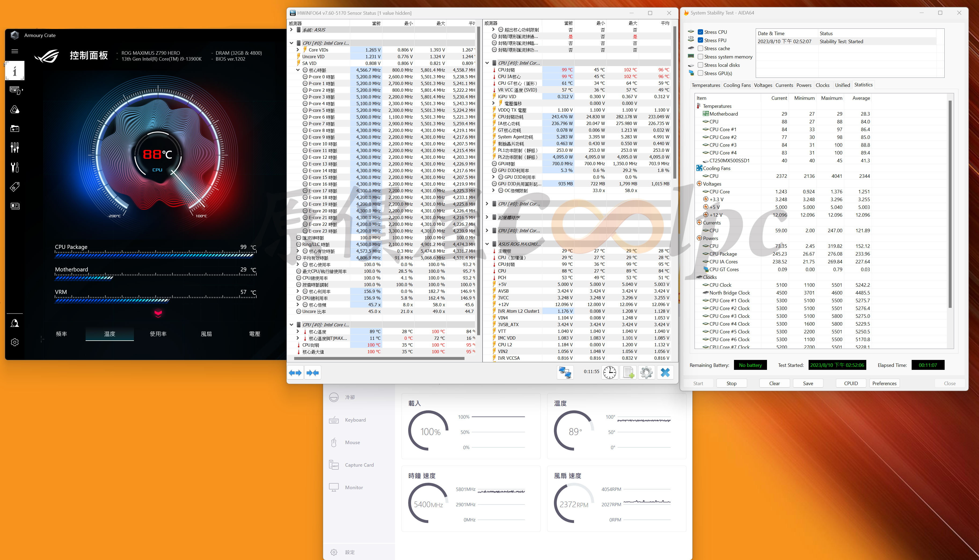Expand 系統: ASUS node in HWiNFO
The image size is (979, 560).
(x=291, y=30)
